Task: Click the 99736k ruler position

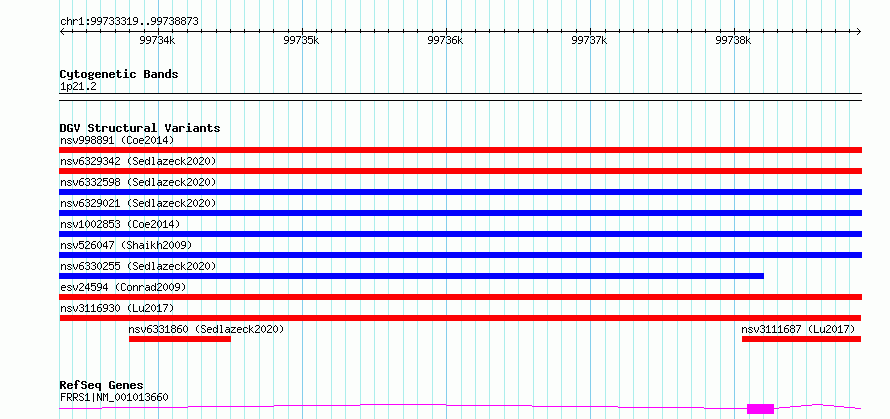Action: [446, 40]
